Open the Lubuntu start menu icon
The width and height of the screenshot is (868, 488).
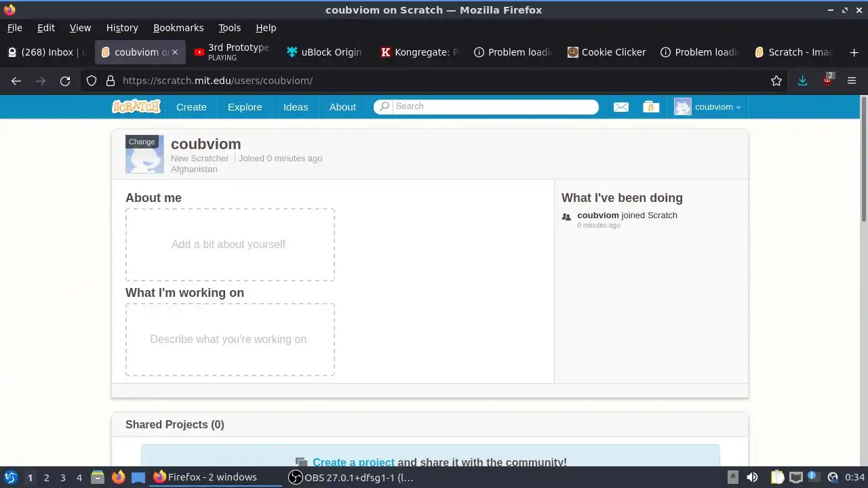coord(11,477)
